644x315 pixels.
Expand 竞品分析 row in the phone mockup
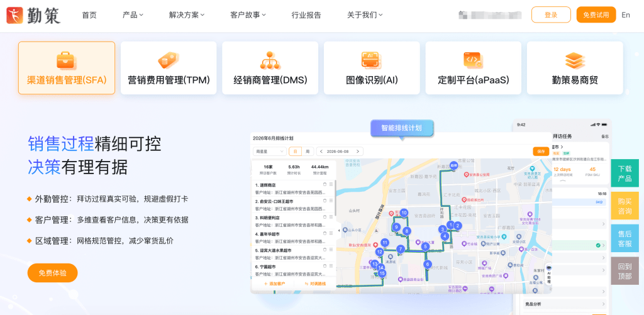[x=565, y=304]
